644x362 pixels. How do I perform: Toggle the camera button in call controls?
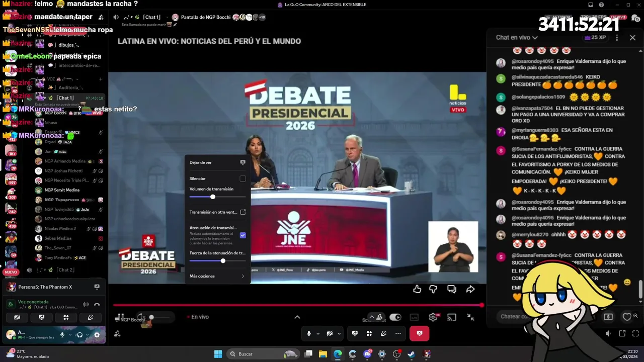[330, 333]
